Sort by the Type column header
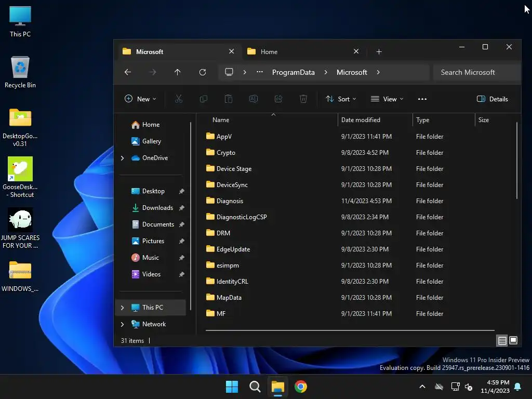 (x=422, y=120)
